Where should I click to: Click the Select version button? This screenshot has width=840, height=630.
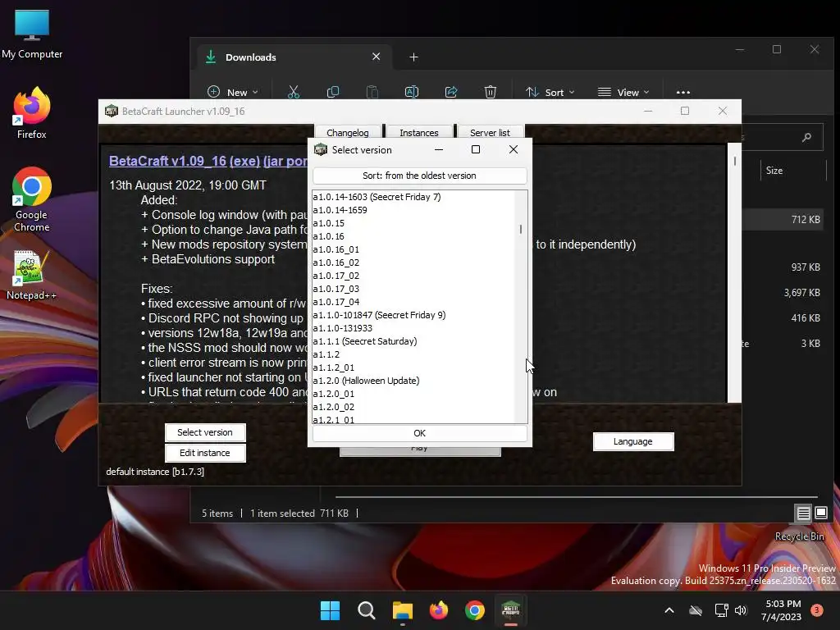[204, 432]
